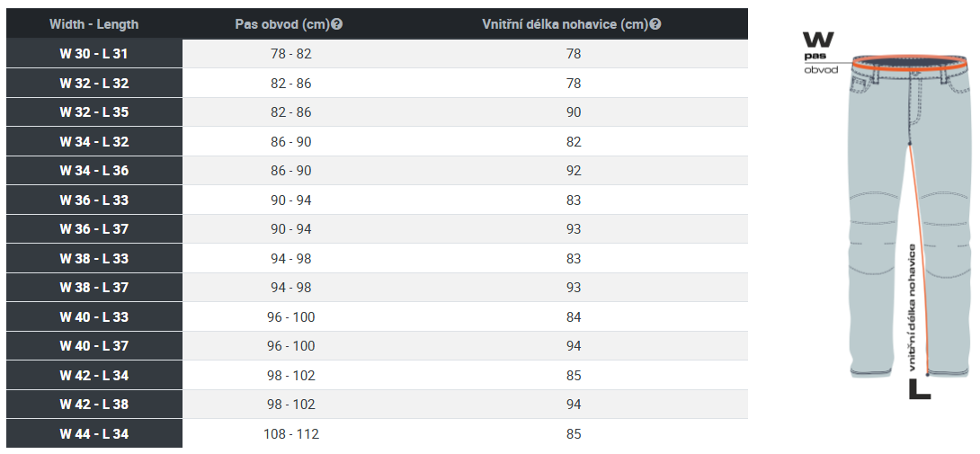
Task: Click the large L length icon
Action: [x=920, y=388]
